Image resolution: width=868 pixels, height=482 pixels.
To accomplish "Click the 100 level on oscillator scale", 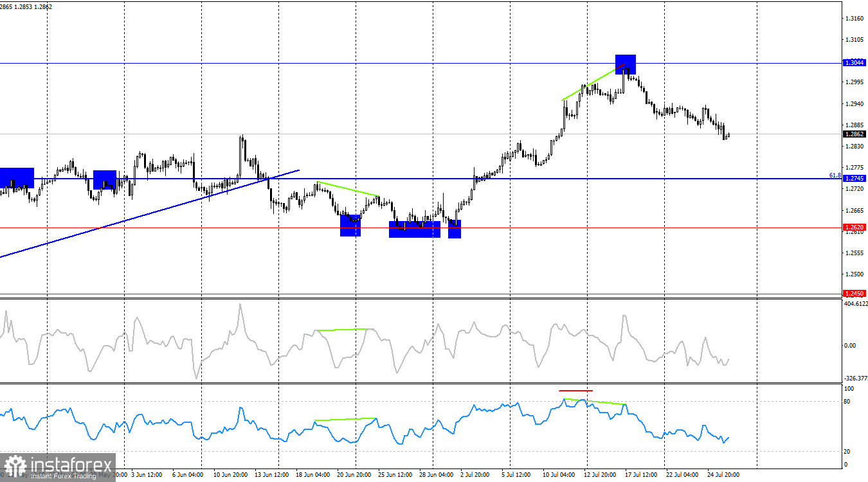I will 849,389.
